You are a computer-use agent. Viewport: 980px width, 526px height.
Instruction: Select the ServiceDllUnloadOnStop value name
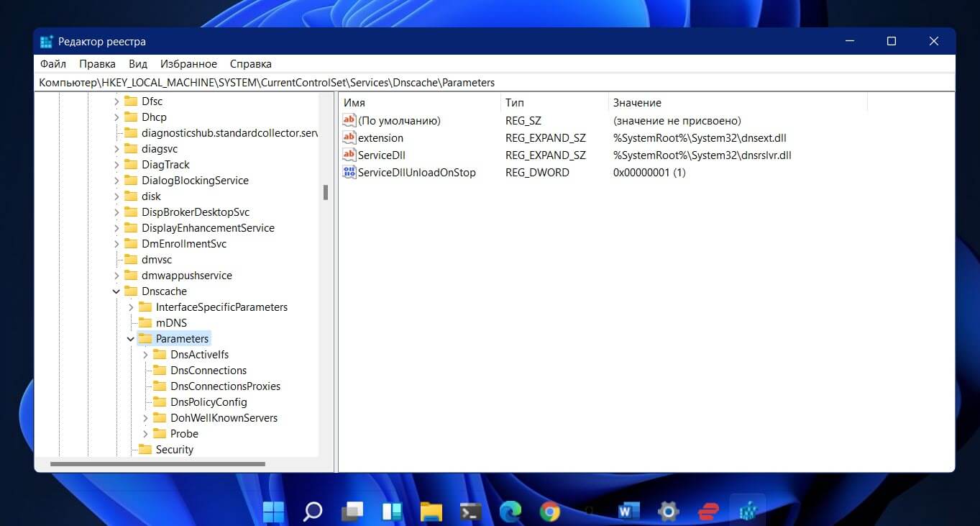coord(417,172)
